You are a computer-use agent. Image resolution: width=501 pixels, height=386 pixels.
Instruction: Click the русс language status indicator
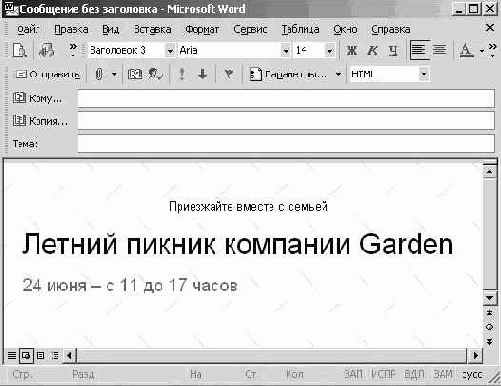click(472, 374)
